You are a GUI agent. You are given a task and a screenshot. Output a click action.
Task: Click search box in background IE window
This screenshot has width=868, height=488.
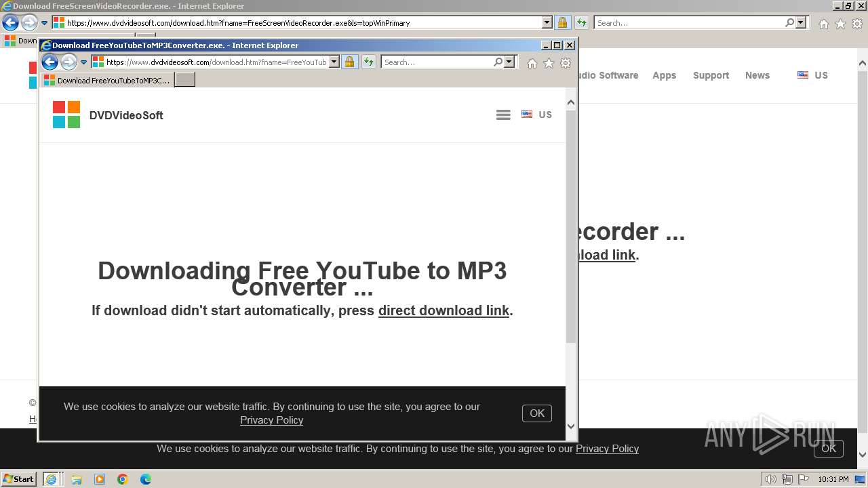(x=689, y=23)
